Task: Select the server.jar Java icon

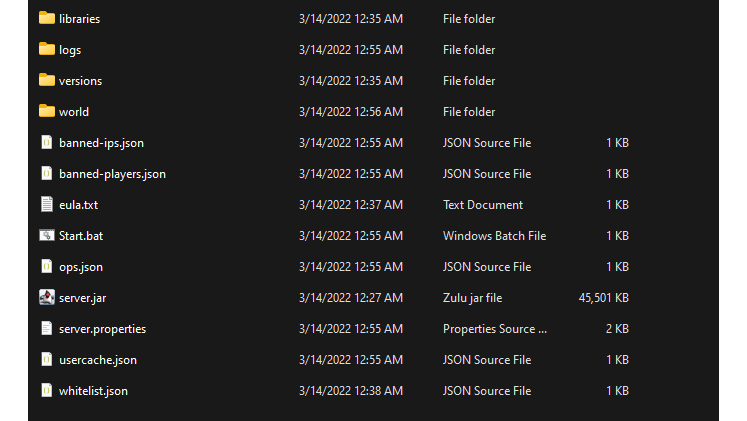Action: [46, 297]
